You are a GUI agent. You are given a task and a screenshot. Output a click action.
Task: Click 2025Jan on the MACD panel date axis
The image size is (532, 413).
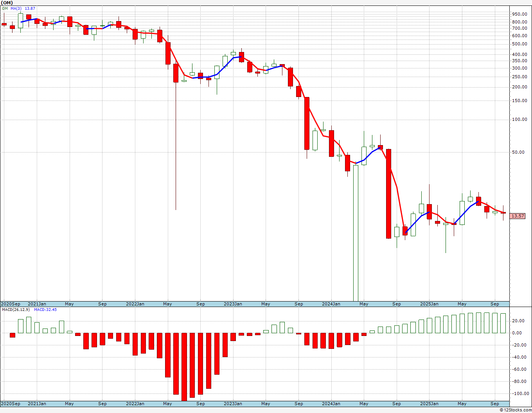(x=429, y=404)
